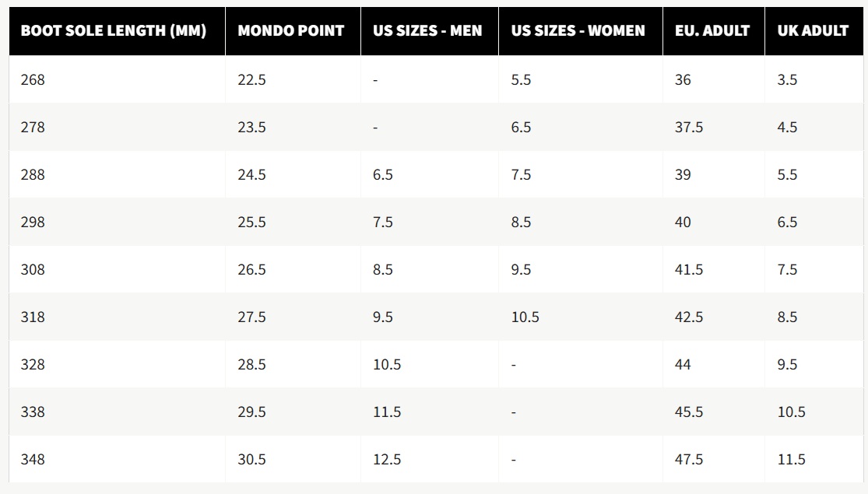Select Mondo Point 28.5

coord(251,364)
